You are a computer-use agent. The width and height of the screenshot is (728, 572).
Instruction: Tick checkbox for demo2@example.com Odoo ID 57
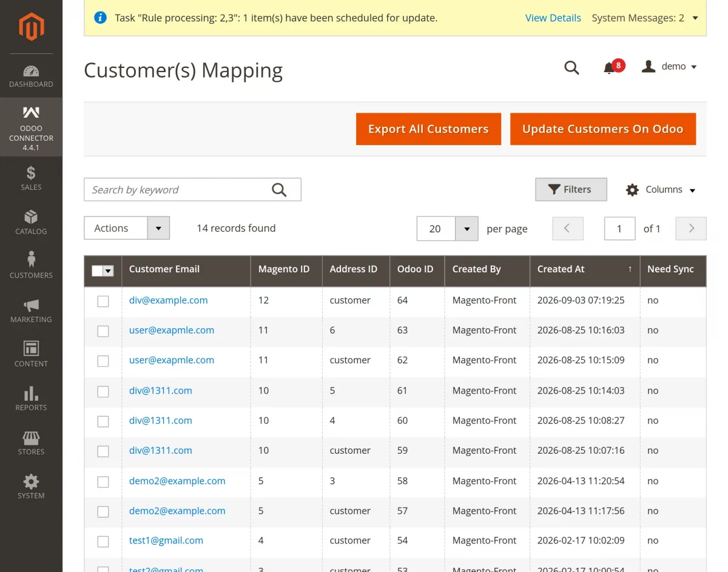[x=103, y=511]
